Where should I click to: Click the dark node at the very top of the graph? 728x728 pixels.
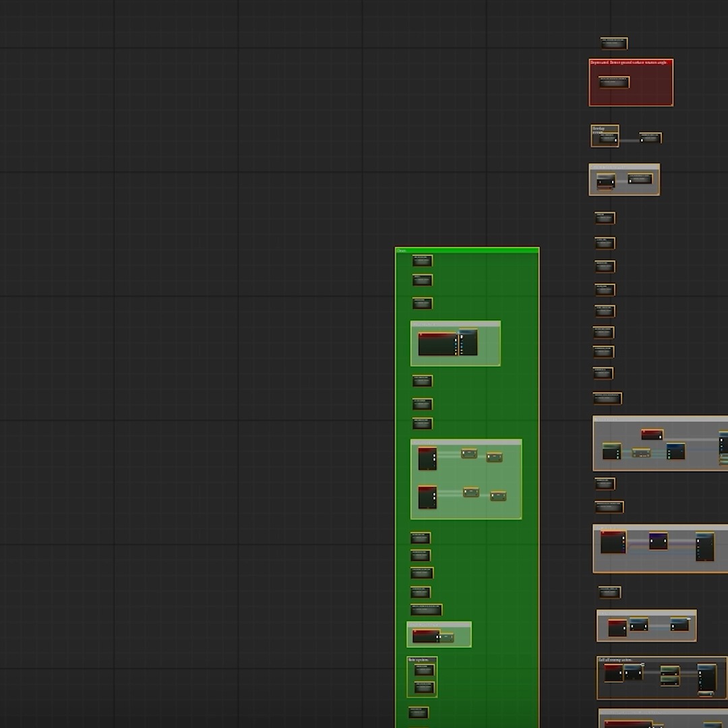(x=613, y=42)
